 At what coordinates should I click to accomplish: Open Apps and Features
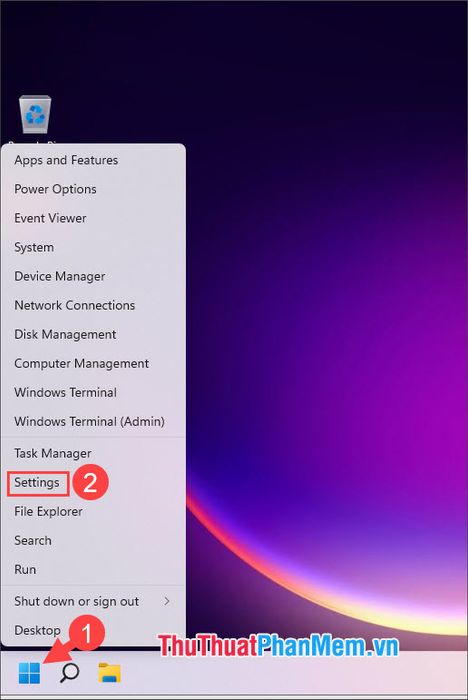click(93, 160)
